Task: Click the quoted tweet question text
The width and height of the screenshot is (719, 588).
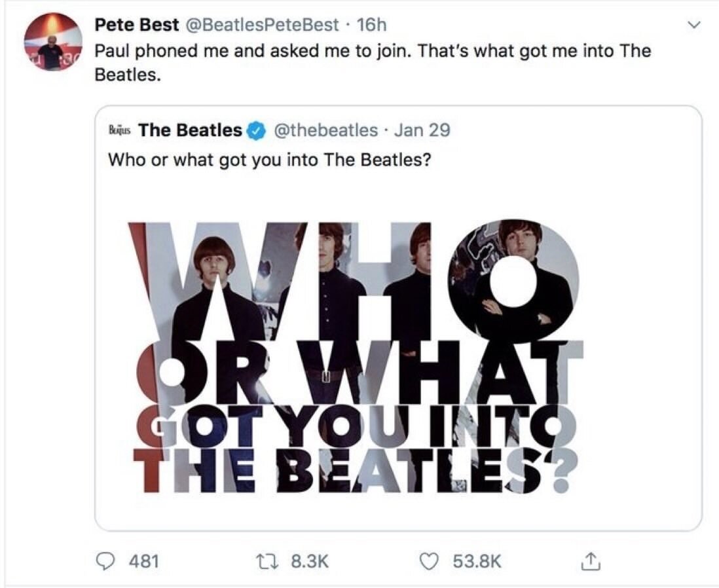Action: (x=268, y=160)
